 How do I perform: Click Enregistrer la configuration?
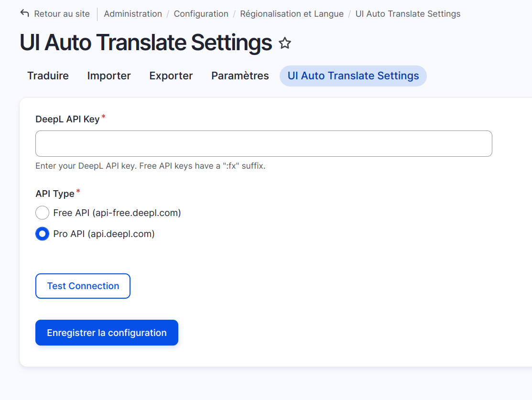click(x=107, y=332)
